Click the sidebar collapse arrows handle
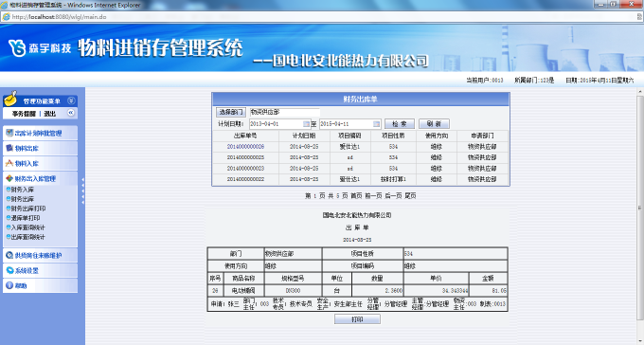This screenshot has height=345, width=644. pyautogui.click(x=82, y=191)
